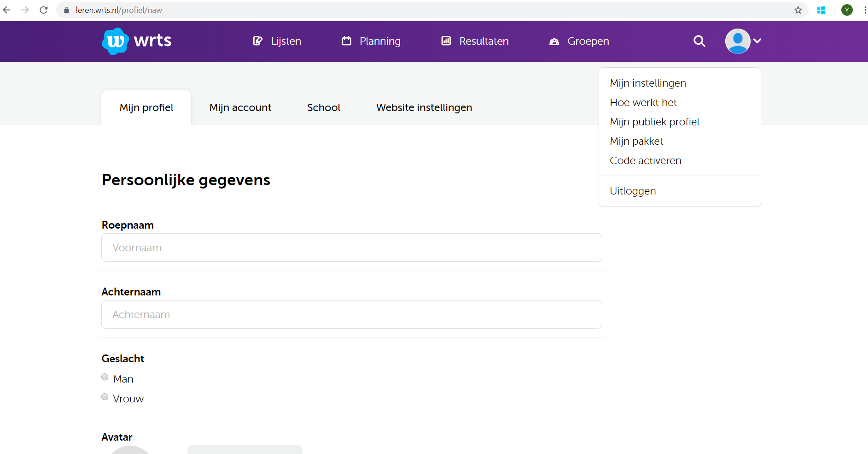The image size is (868, 454).
Task: Click the user avatar icon
Action: pos(738,41)
